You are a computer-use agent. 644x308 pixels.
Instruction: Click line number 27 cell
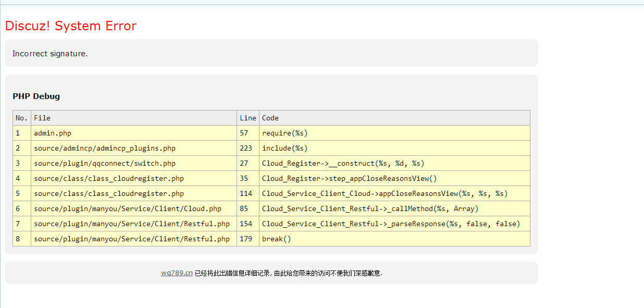tap(248, 163)
